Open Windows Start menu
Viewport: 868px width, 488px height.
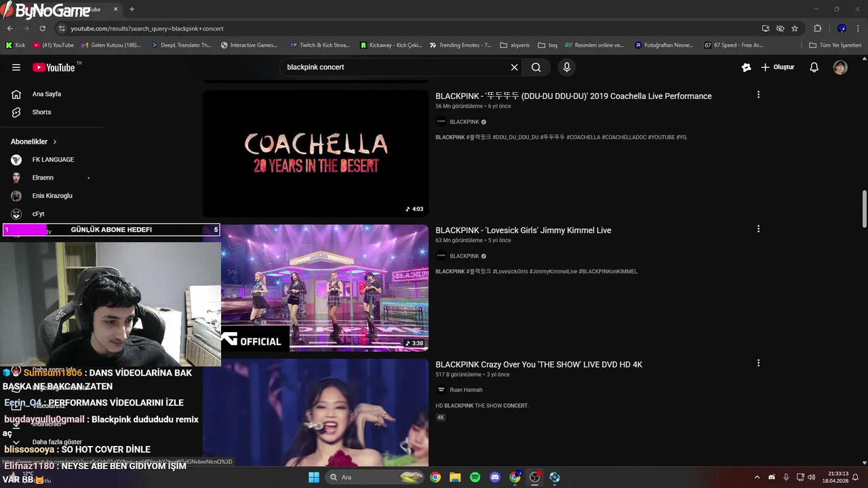[314, 477]
